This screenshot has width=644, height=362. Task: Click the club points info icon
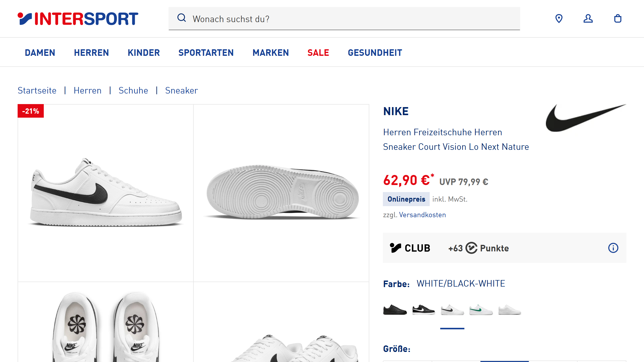click(x=613, y=248)
